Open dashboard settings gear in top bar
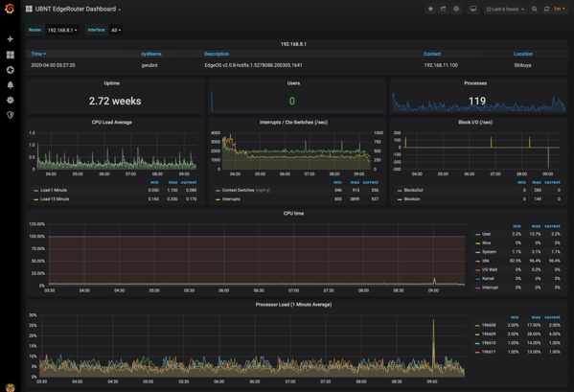This screenshot has height=392, width=574. pos(456,9)
